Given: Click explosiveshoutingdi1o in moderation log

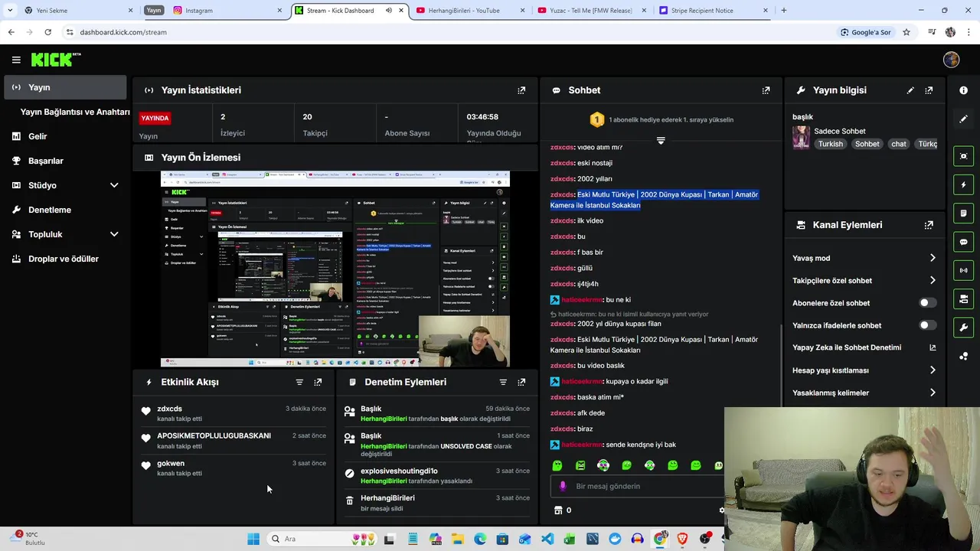Looking at the screenshot, I should (x=399, y=471).
